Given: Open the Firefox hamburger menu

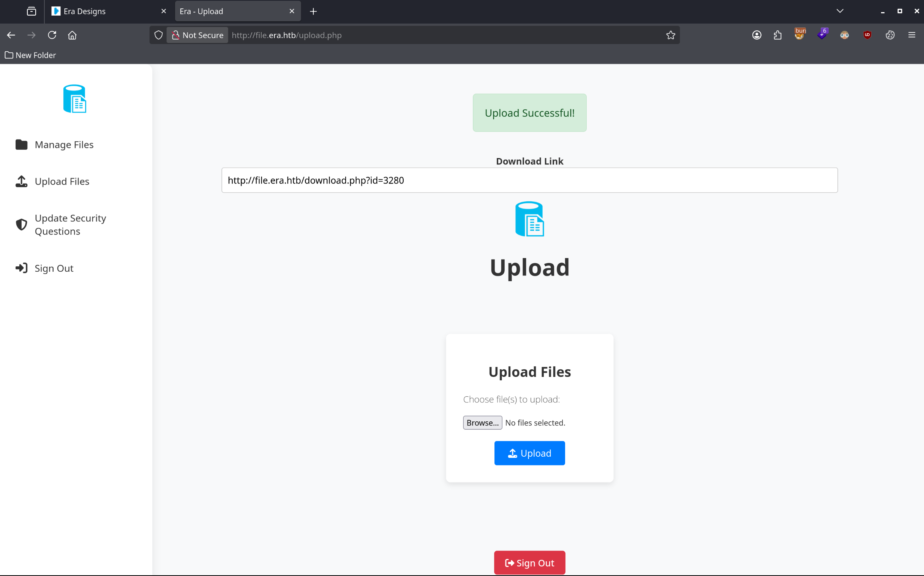Looking at the screenshot, I should click(912, 35).
